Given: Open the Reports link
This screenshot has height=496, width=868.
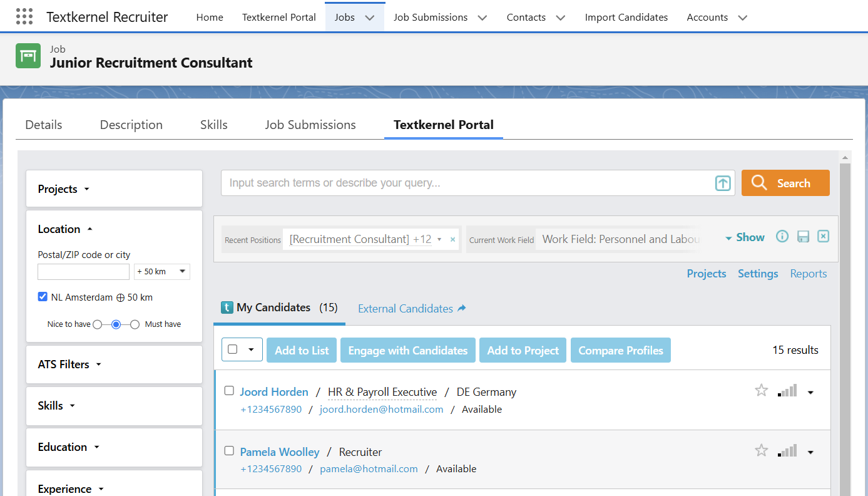Looking at the screenshot, I should (809, 274).
